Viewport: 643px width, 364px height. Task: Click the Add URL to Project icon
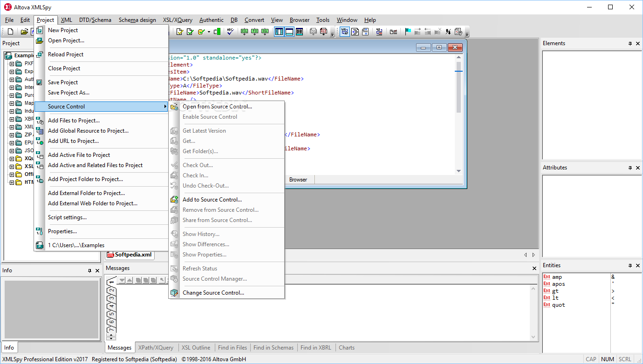(40, 141)
